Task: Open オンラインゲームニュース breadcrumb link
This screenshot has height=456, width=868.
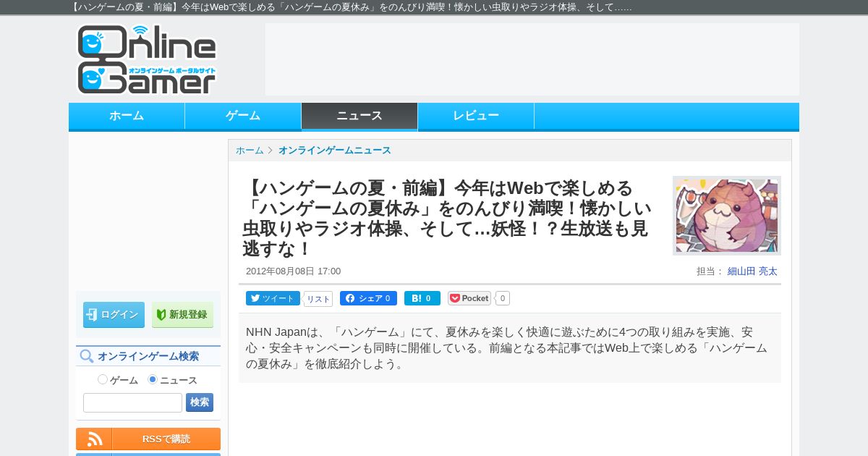Action: pos(335,151)
